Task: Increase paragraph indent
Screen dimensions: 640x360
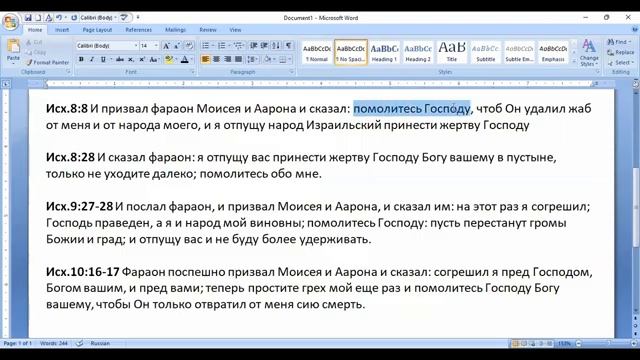Action: (x=264, y=45)
